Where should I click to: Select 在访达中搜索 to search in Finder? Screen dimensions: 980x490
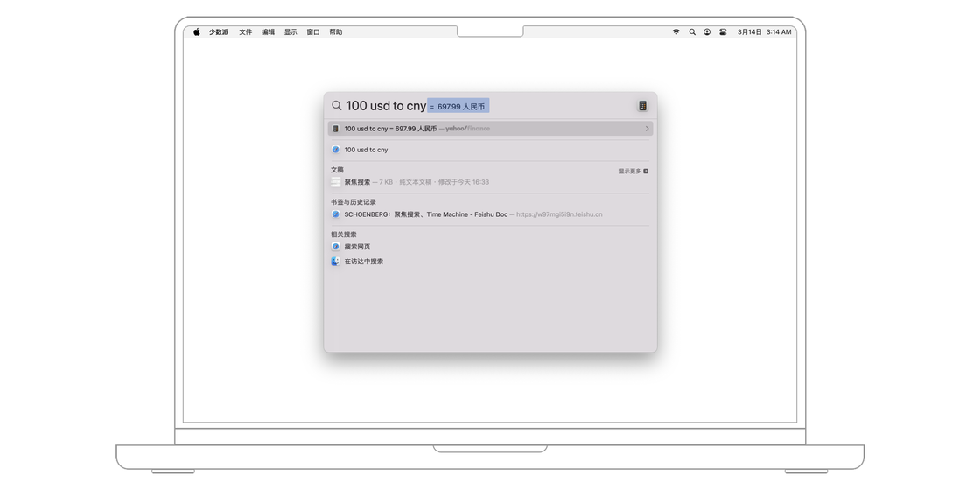[x=491, y=262]
